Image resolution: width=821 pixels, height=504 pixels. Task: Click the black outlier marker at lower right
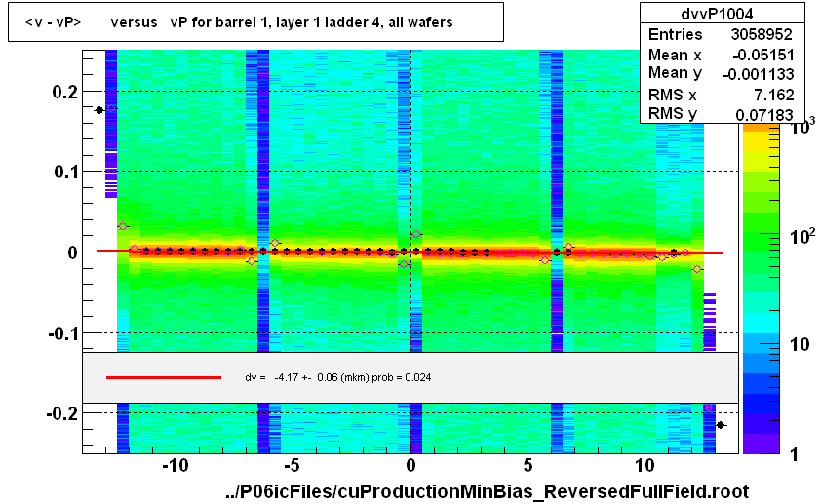[721, 425]
